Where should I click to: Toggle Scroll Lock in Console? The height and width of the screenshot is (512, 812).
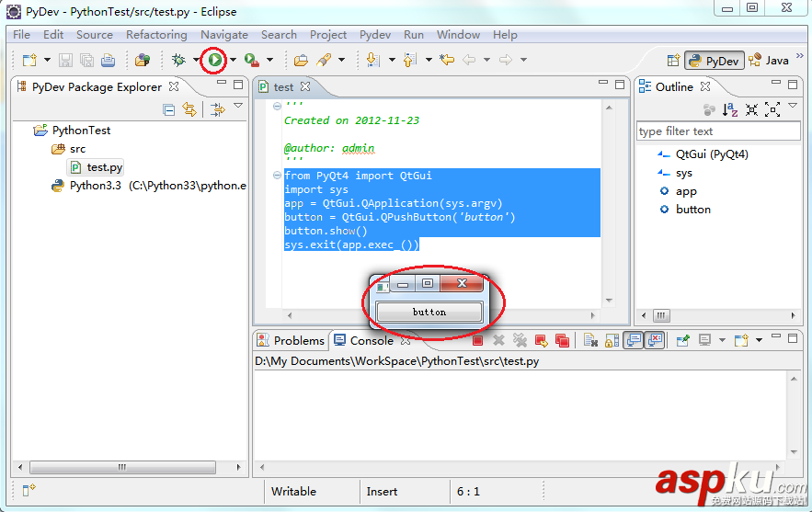[x=612, y=341]
